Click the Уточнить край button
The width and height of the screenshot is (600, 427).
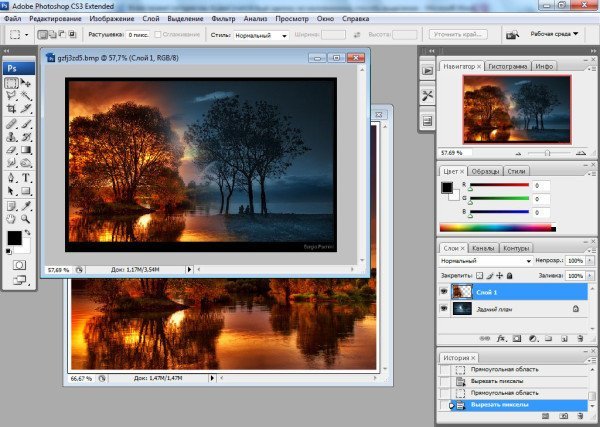point(458,34)
